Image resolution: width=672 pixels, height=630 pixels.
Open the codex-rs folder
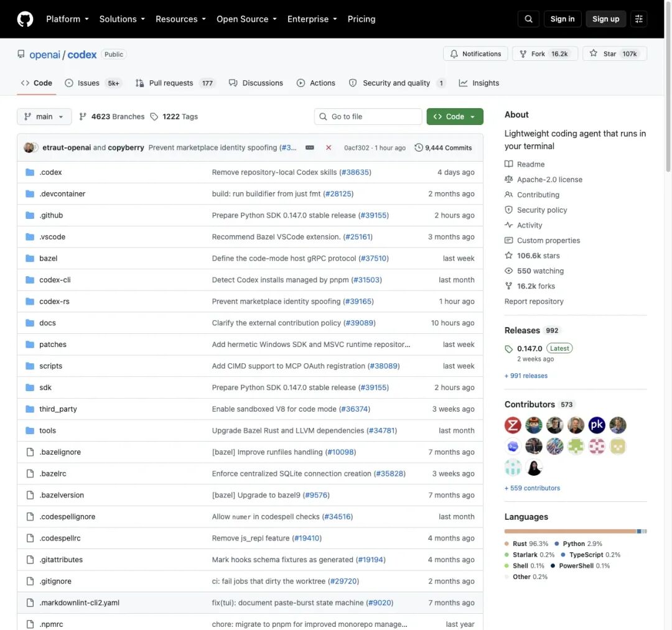click(54, 302)
